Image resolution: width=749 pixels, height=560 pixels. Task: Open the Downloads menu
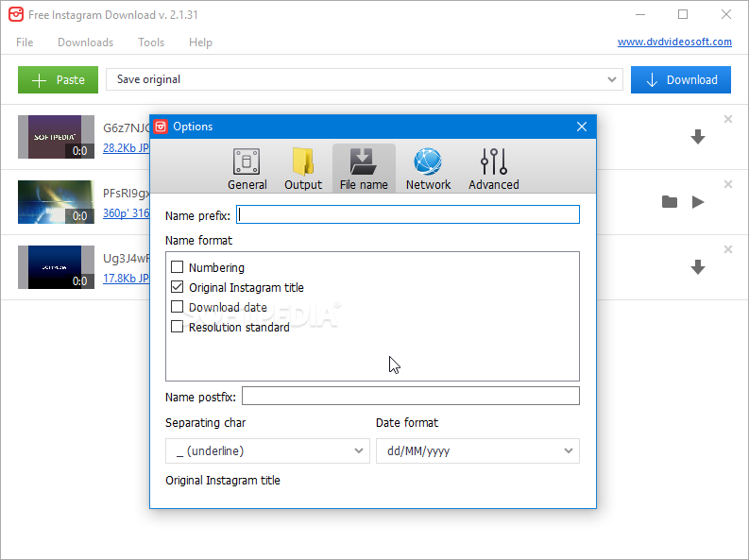86,42
